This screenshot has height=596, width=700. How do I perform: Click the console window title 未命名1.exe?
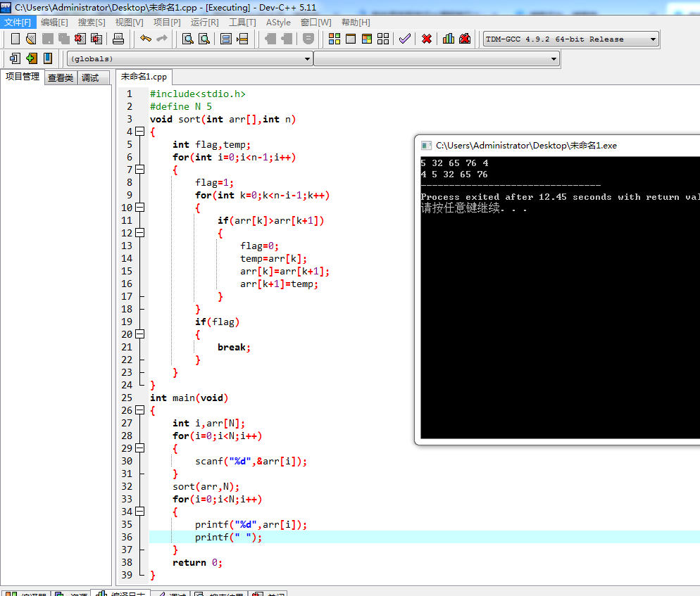pyautogui.click(x=526, y=146)
